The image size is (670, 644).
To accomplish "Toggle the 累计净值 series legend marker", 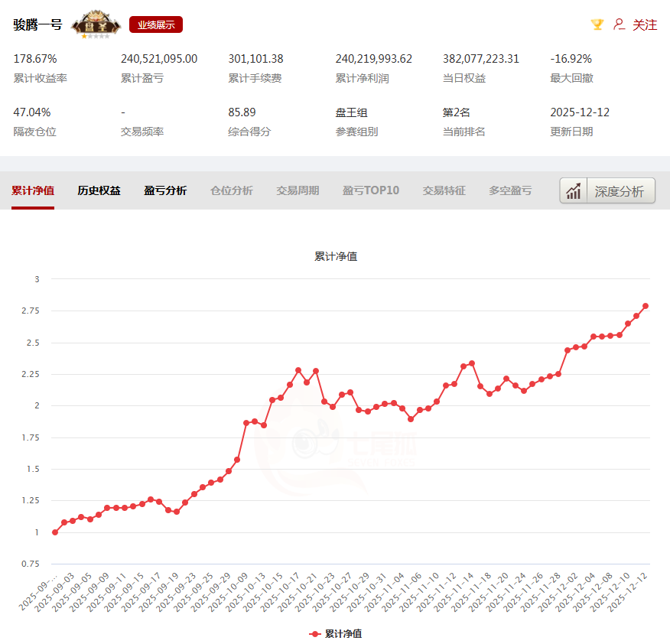I will [315, 633].
